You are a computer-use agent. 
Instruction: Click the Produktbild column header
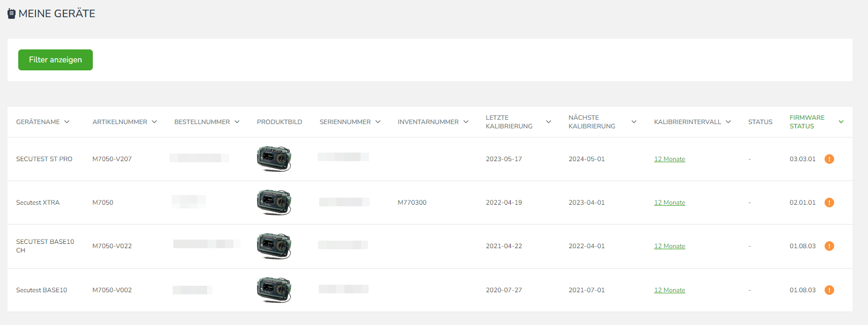[279, 122]
